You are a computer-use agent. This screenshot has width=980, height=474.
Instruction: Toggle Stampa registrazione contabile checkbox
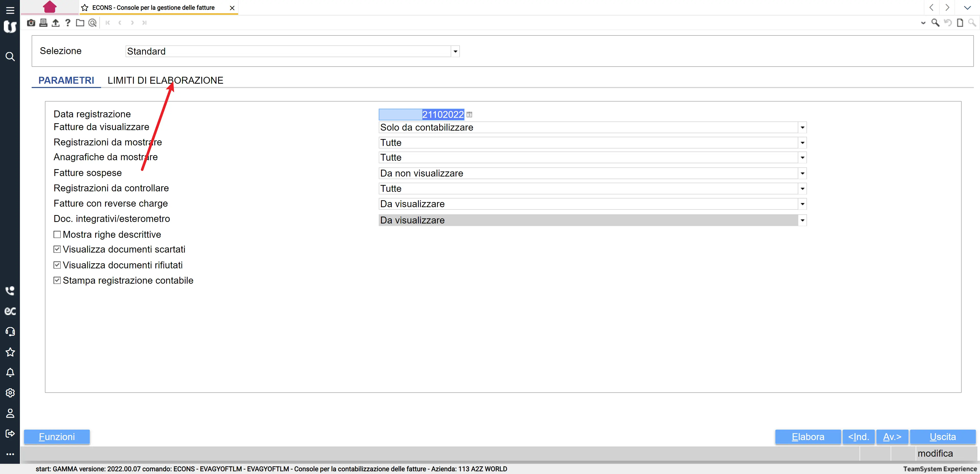(57, 280)
